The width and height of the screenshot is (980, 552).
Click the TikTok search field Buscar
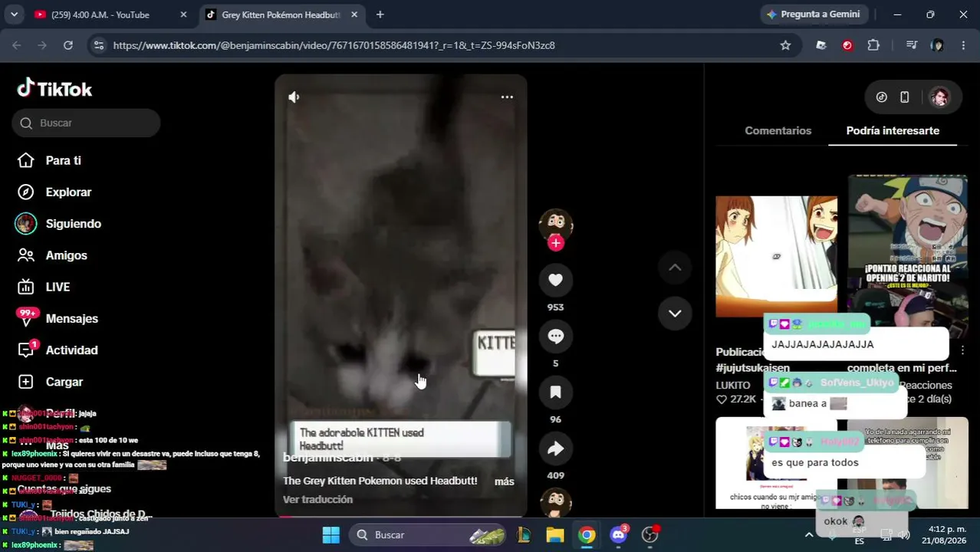86,123
